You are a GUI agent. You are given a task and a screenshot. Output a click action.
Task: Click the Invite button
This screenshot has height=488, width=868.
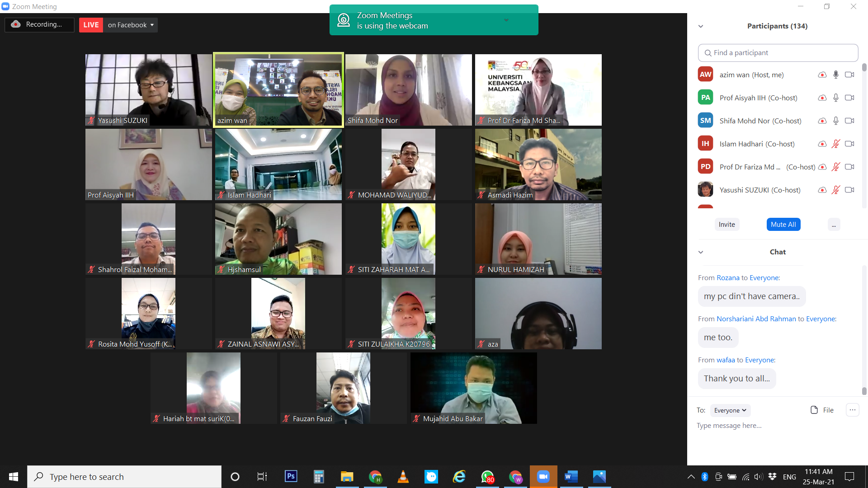(x=726, y=225)
